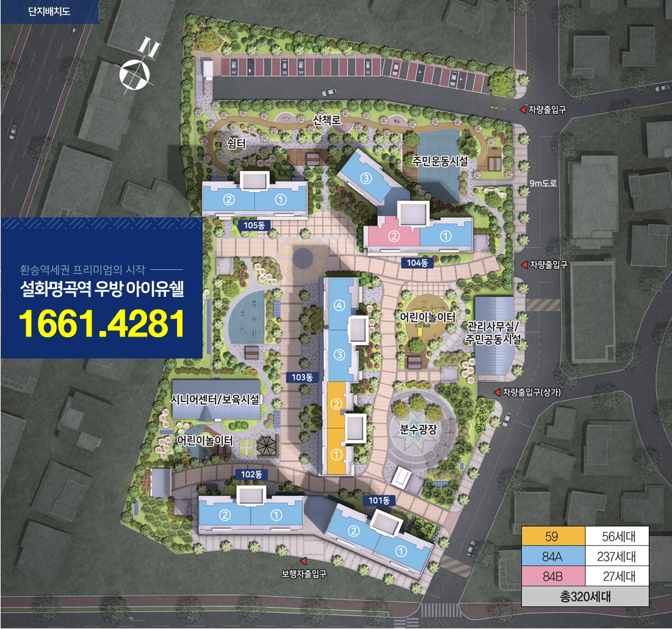This screenshot has height=629, width=672.
Task: Click the 산책로 label
Action: (327, 120)
